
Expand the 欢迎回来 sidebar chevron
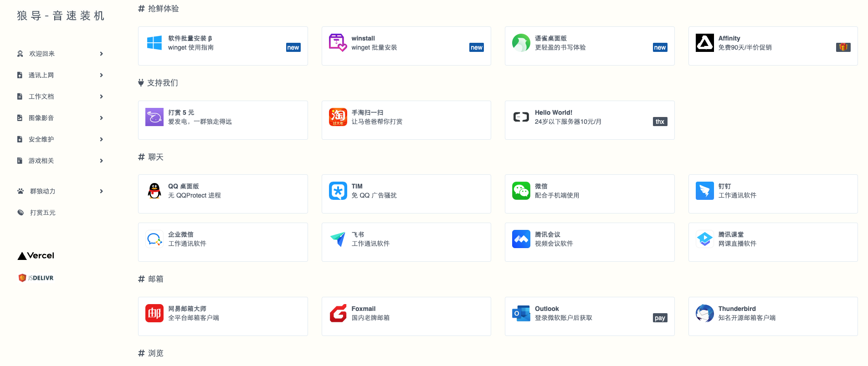click(101, 54)
